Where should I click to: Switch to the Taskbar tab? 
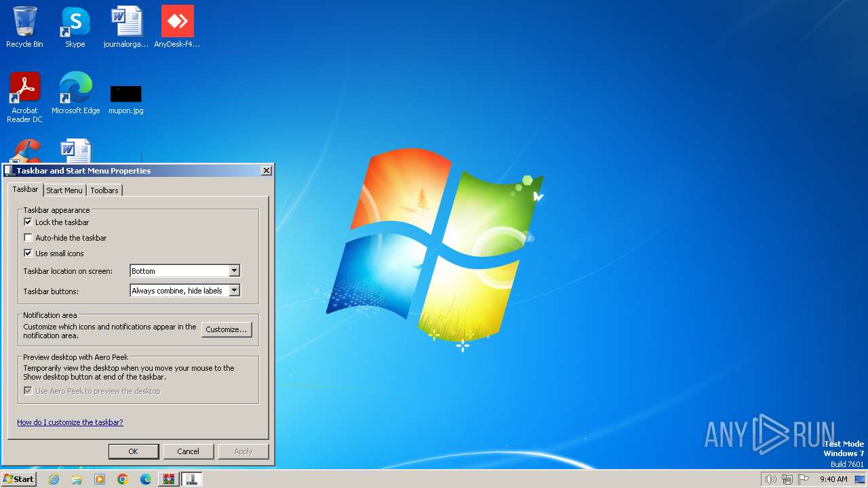pos(25,190)
